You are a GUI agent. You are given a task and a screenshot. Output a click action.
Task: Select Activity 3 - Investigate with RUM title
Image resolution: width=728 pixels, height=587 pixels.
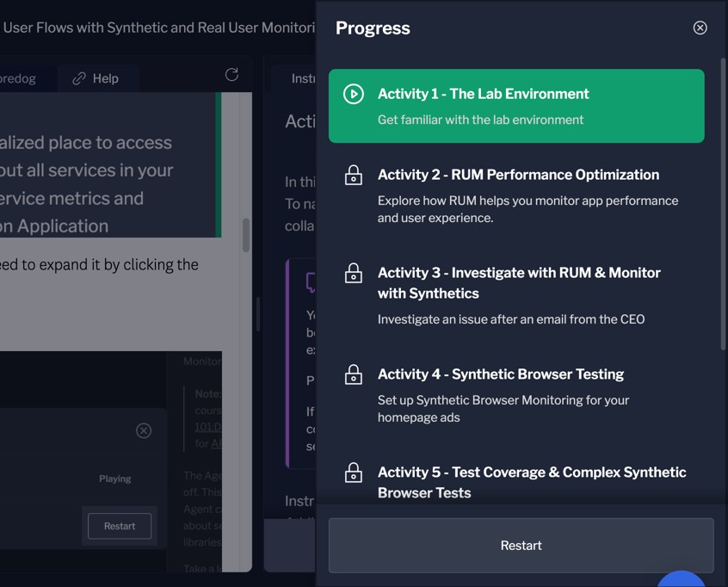[x=519, y=283]
